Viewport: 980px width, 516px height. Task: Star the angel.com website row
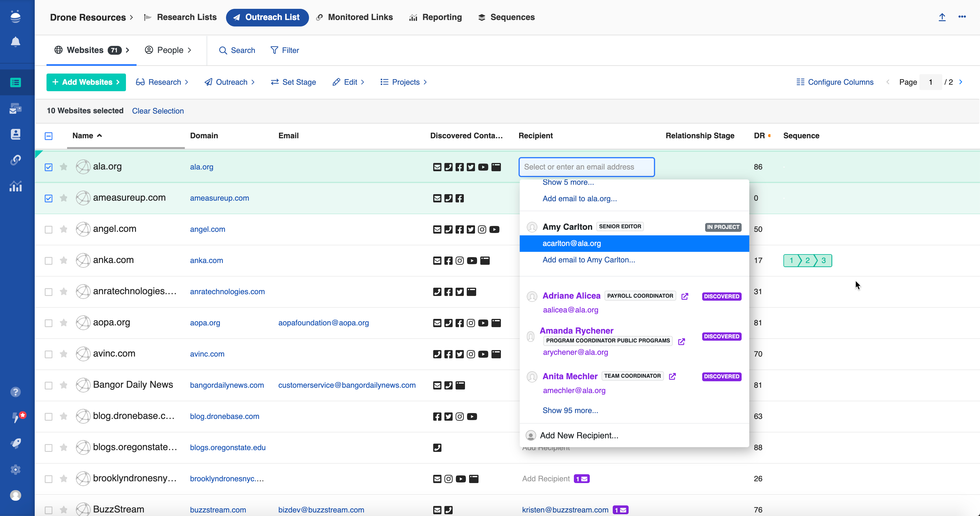click(x=64, y=229)
